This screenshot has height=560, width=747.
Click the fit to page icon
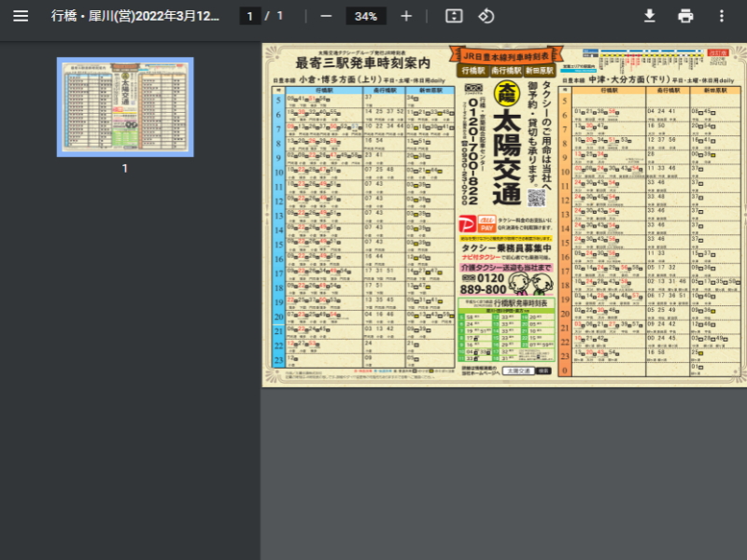(454, 16)
